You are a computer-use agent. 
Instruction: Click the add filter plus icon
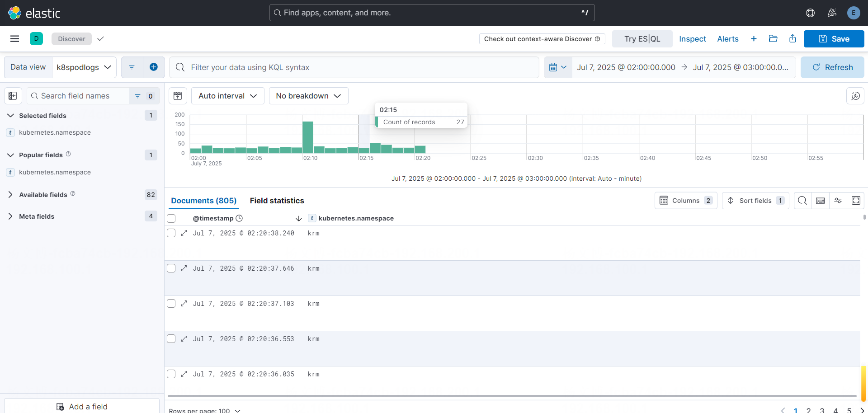[154, 67]
